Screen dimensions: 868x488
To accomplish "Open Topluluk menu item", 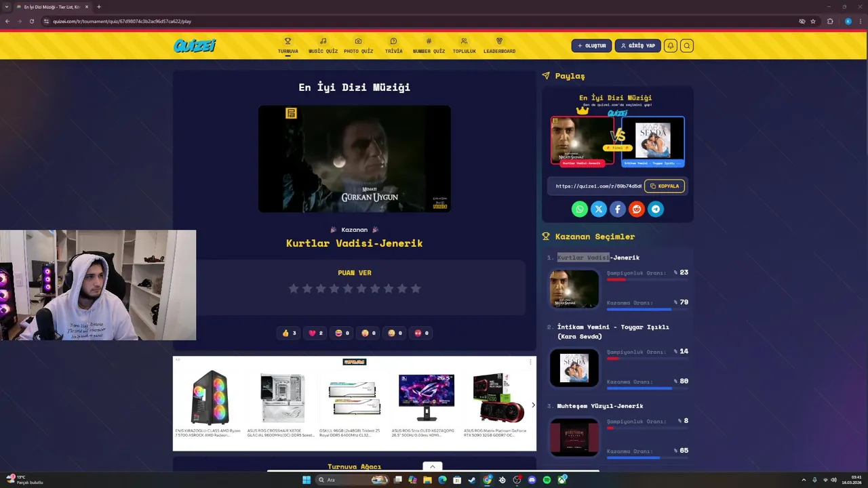I will [464, 46].
